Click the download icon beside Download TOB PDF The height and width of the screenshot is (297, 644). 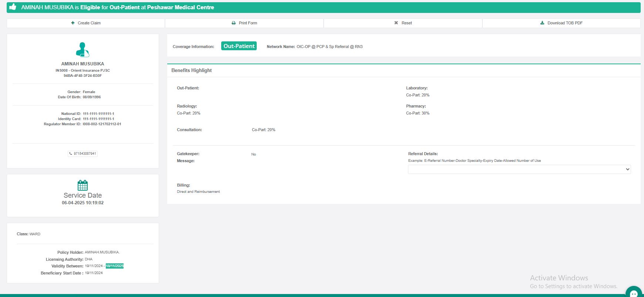[542, 23]
